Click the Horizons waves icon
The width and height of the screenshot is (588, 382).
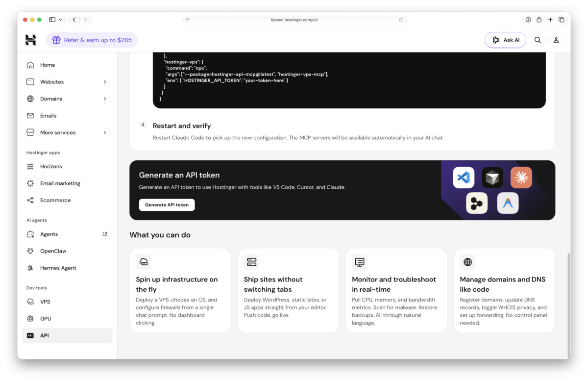tap(30, 166)
